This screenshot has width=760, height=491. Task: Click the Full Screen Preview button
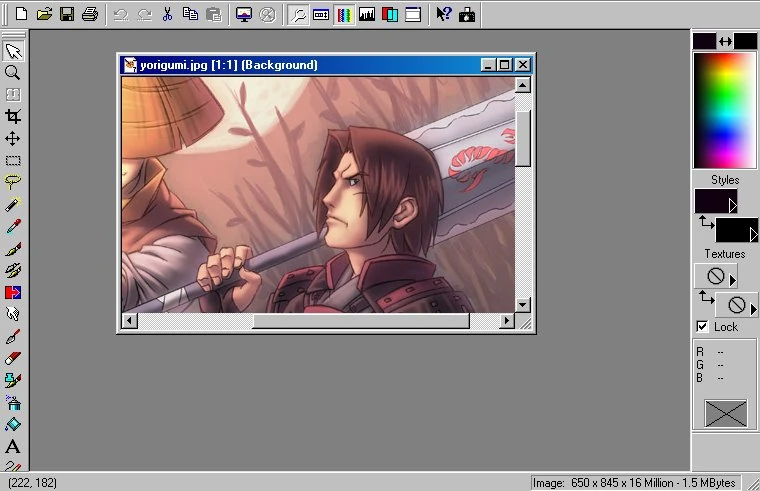[x=244, y=14]
